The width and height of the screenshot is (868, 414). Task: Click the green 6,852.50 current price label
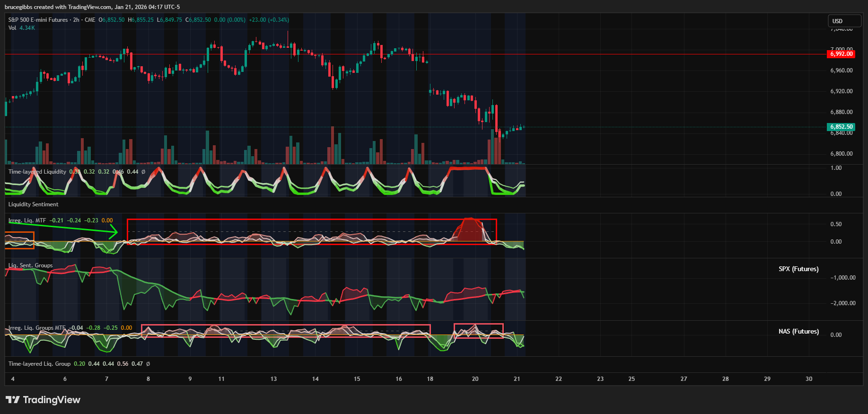click(x=841, y=127)
